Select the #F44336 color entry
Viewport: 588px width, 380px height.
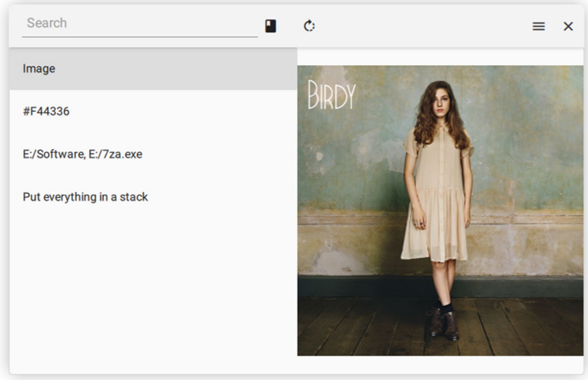153,111
